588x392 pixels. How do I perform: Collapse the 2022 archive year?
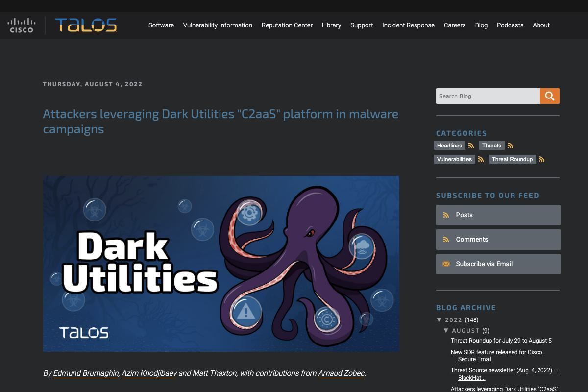click(x=439, y=320)
